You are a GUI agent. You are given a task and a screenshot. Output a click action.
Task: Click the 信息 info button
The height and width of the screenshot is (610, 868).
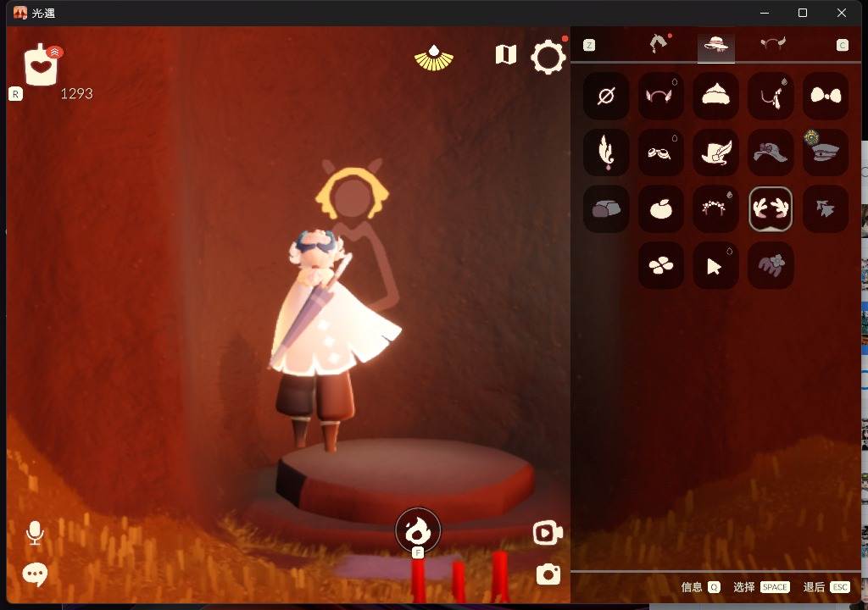coord(700,587)
